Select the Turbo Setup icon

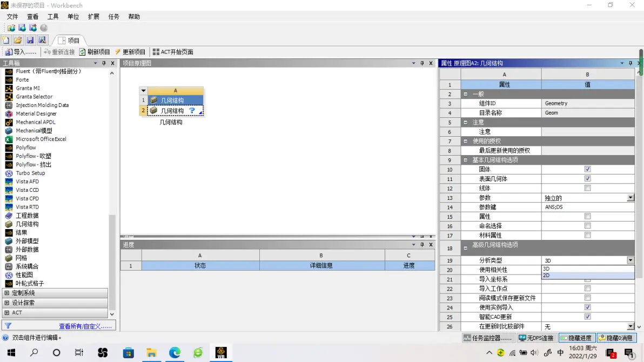9,173
